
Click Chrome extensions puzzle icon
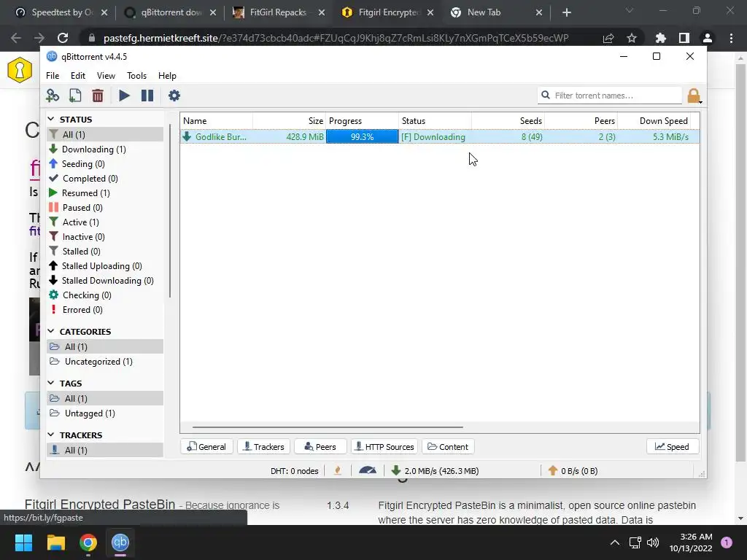[x=660, y=38]
